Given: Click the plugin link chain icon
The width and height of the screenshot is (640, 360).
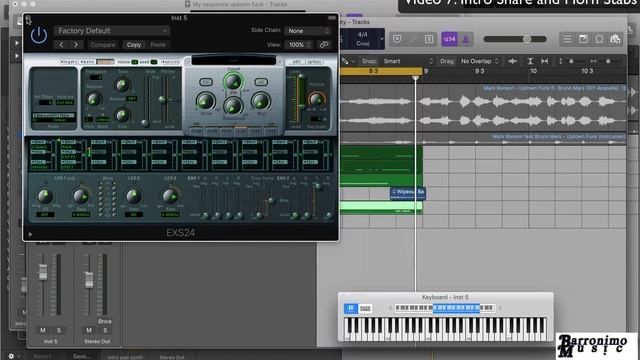Looking at the screenshot, I should click(324, 44).
